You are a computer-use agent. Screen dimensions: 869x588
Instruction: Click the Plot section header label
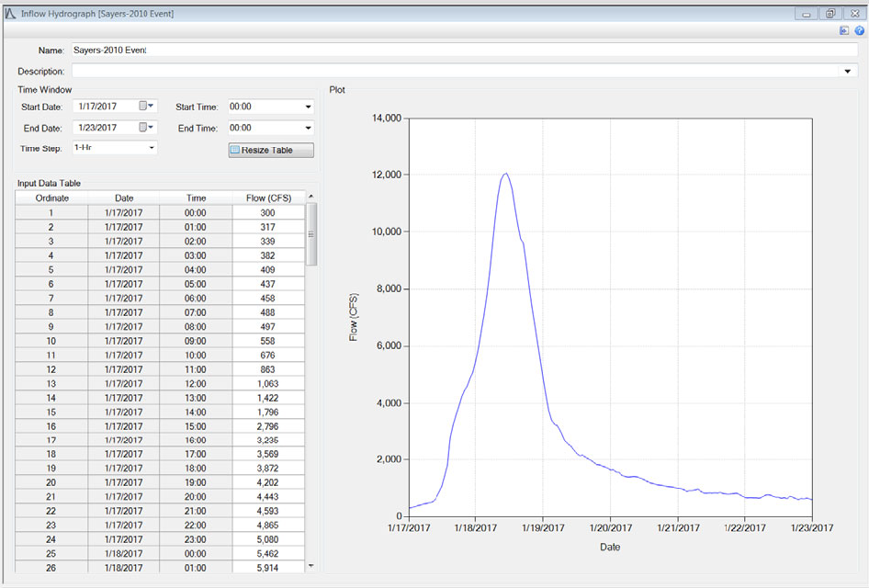336,89
